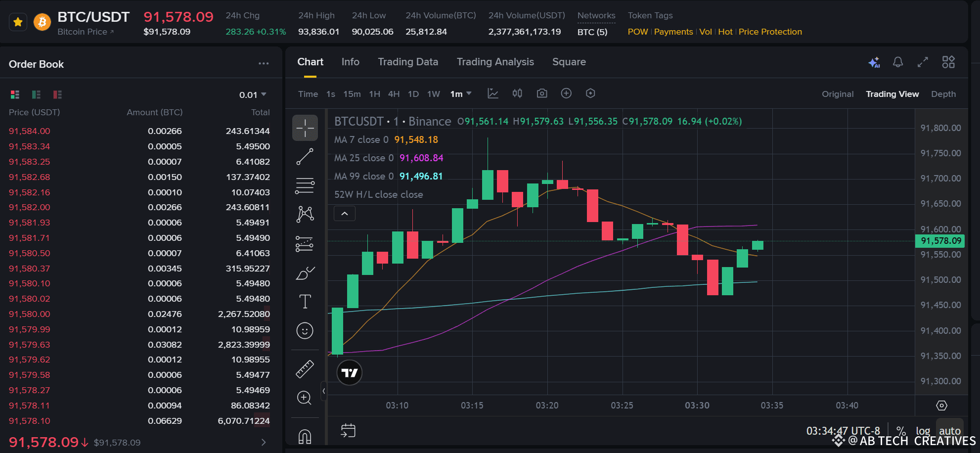980x453 pixels.
Task: Expand chart to fullscreen
Action: click(x=923, y=62)
